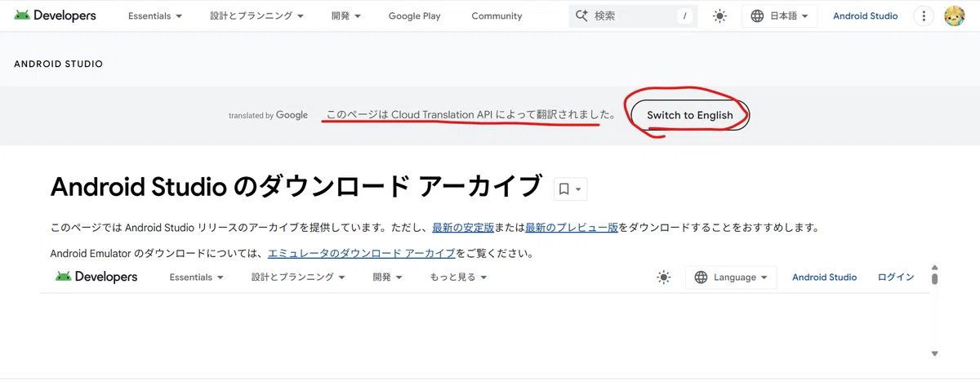Toggle the theme sun icon in embedded header
980x382 pixels.
pyautogui.click(x=663, y=278)
